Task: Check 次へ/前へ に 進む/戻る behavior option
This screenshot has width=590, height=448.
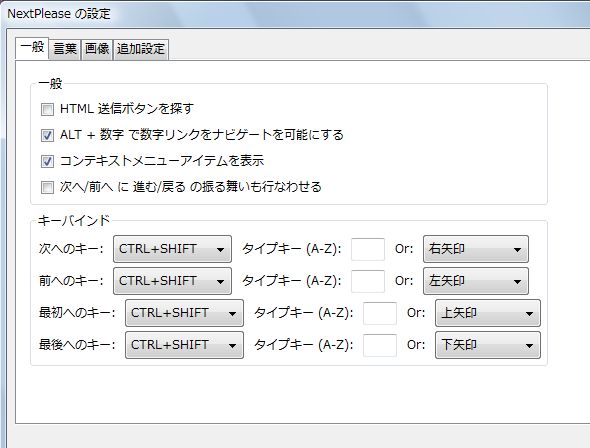Action: point(47,187)
